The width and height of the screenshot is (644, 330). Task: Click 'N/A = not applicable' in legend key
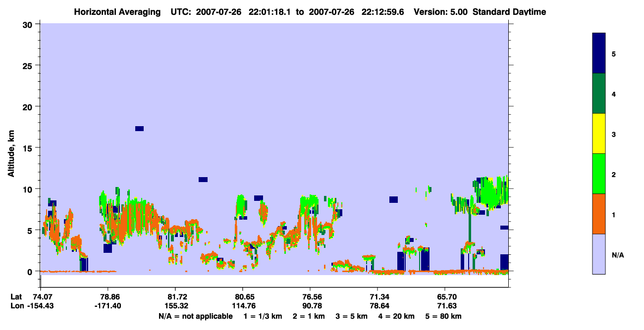[195, 316]
